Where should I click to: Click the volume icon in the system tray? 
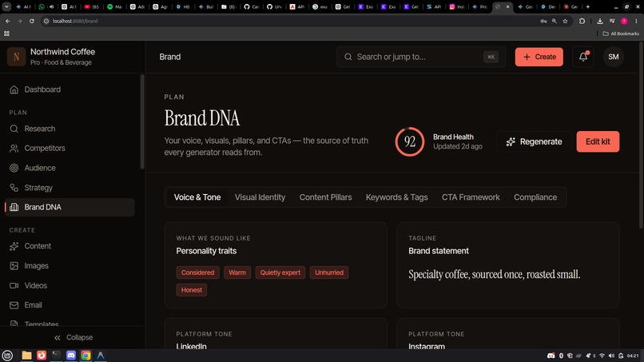pos(611,356)
